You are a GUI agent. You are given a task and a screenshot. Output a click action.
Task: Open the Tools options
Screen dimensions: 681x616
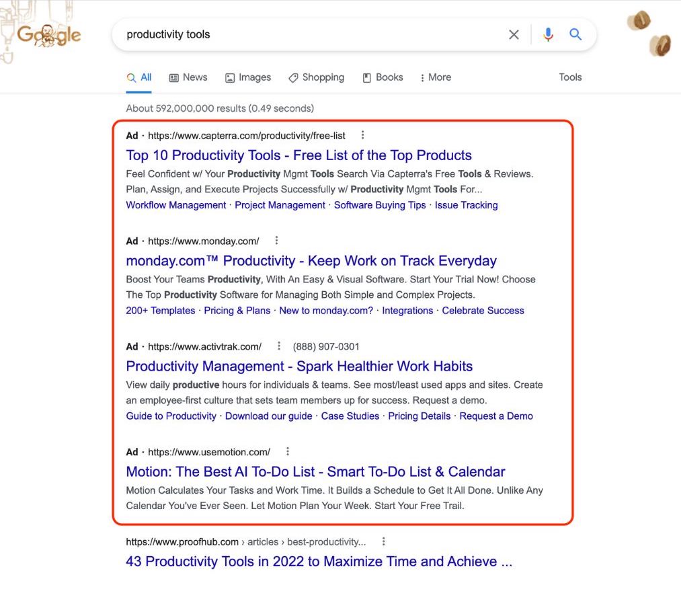(x=569, y=77)
